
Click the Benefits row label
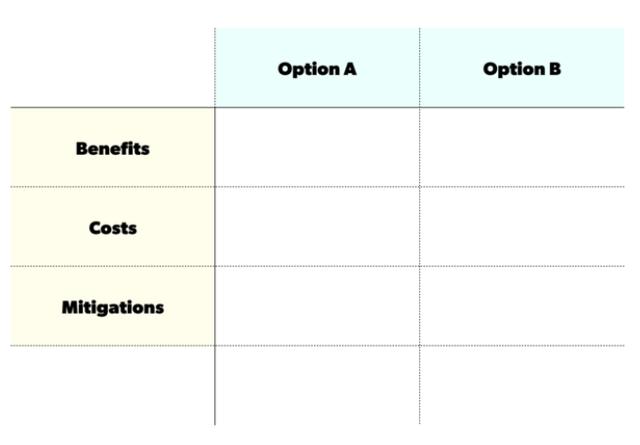click(113, 148)
